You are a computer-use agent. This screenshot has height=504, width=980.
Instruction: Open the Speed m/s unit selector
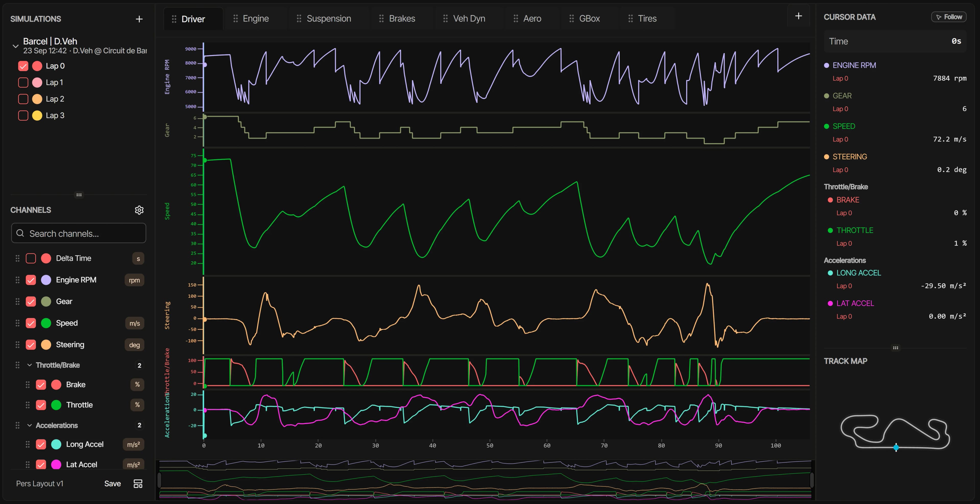(x=135, y=323)
